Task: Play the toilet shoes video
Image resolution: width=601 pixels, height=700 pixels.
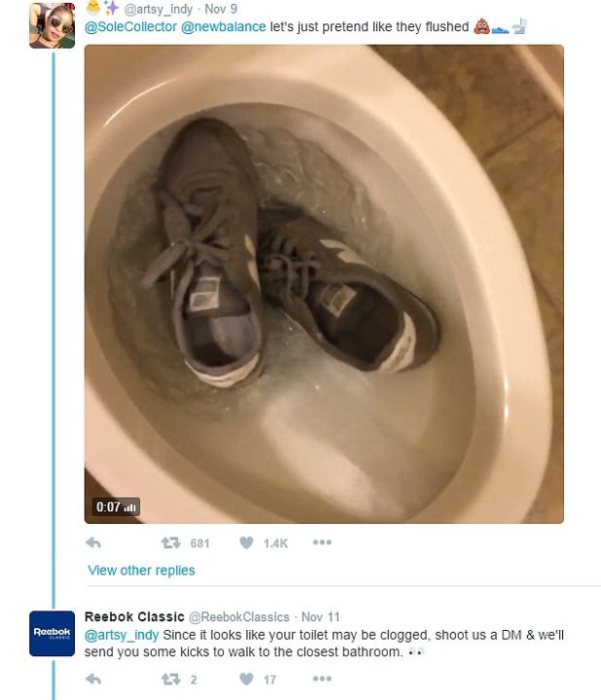Action: (324, 284)
